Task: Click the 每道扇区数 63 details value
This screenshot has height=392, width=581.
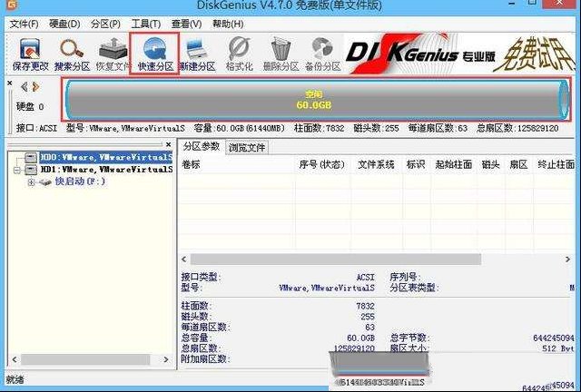Action: (x=369, y=328)
